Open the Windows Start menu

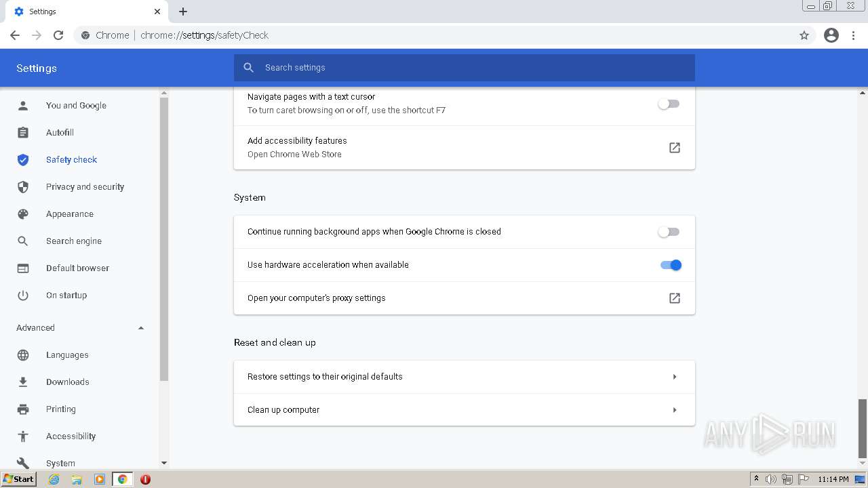18,479
